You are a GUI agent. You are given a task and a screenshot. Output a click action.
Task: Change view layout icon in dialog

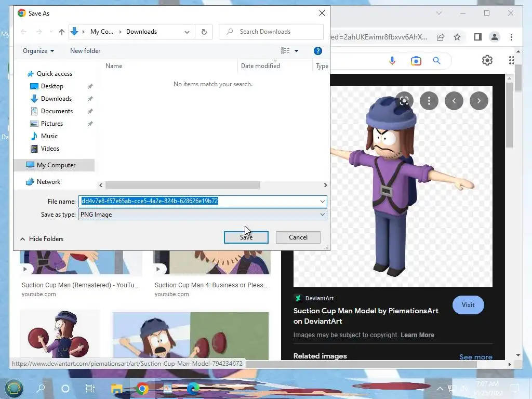(x=285, y=51)
